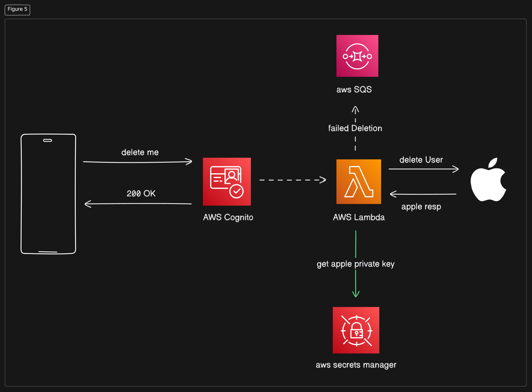Click the AWS SQS queue icon
Viewport: 532px width, 392px height.
click(x=357, y=56)
